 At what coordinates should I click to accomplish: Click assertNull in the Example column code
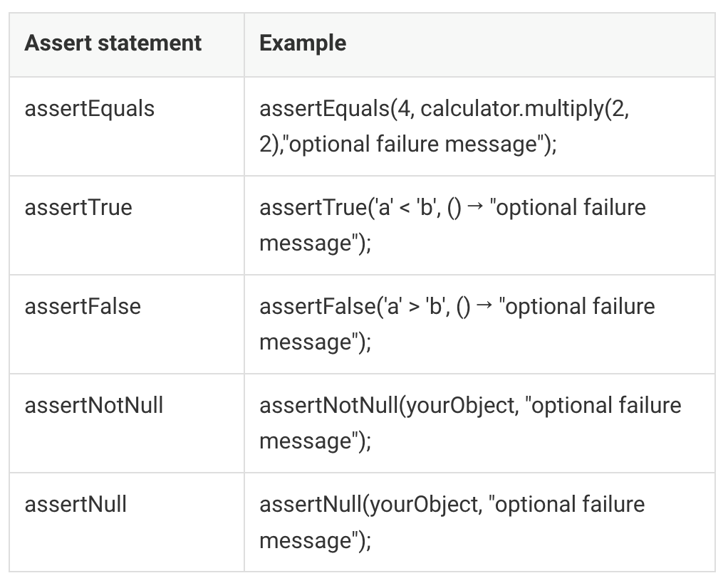tap(310, 505)
